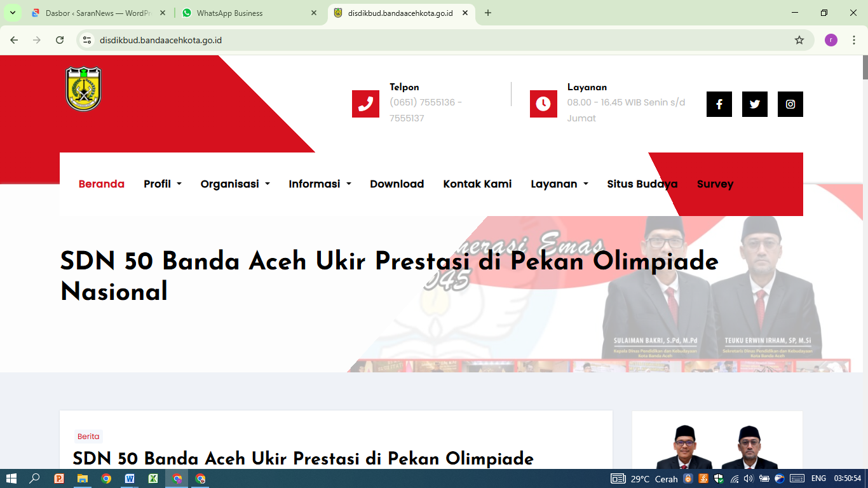Click the Banda Aceh city logo
The width and height of the screenshot is (868, 488).
[83, 89]
